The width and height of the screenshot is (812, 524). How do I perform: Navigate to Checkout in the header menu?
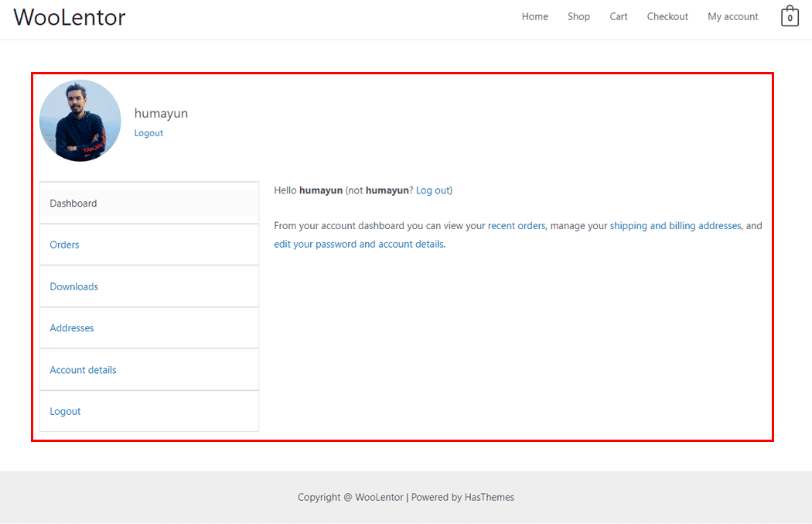(x=667, y=16)
